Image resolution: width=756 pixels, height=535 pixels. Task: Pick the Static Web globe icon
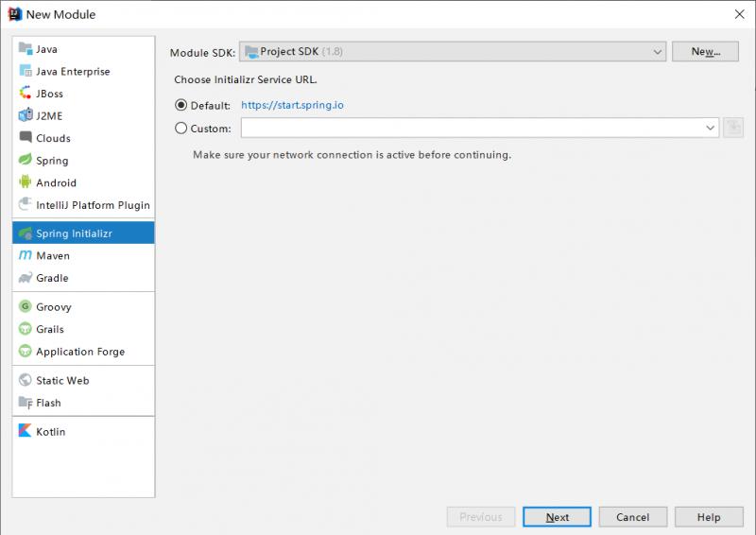(x=26, y=380)
